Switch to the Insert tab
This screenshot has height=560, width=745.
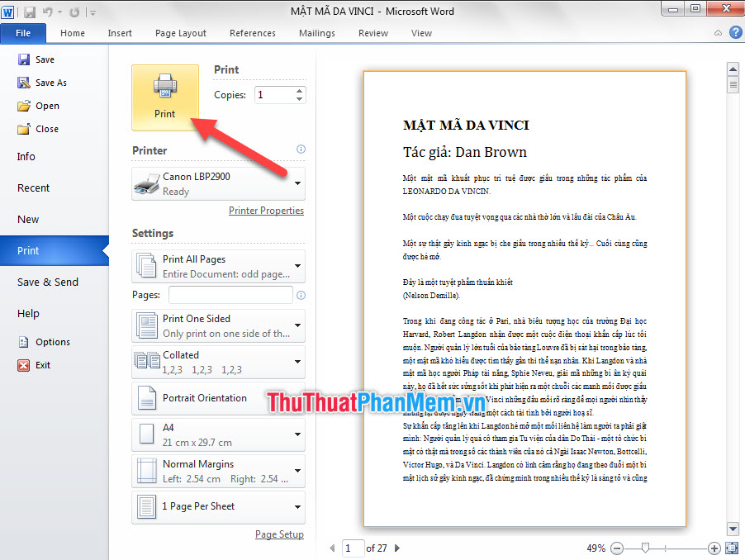point(120,33)
